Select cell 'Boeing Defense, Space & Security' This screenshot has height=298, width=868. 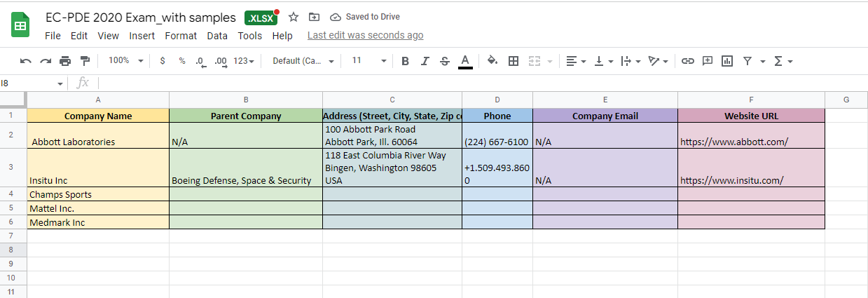[246, 168]
